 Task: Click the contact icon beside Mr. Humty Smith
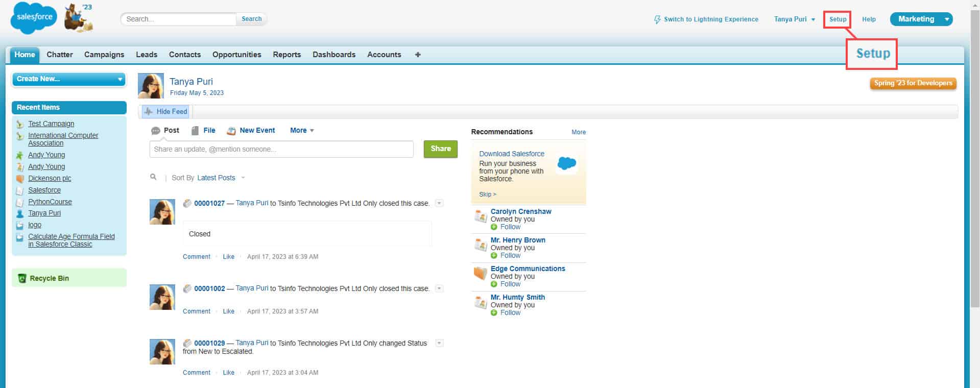[x=481, y=302]
